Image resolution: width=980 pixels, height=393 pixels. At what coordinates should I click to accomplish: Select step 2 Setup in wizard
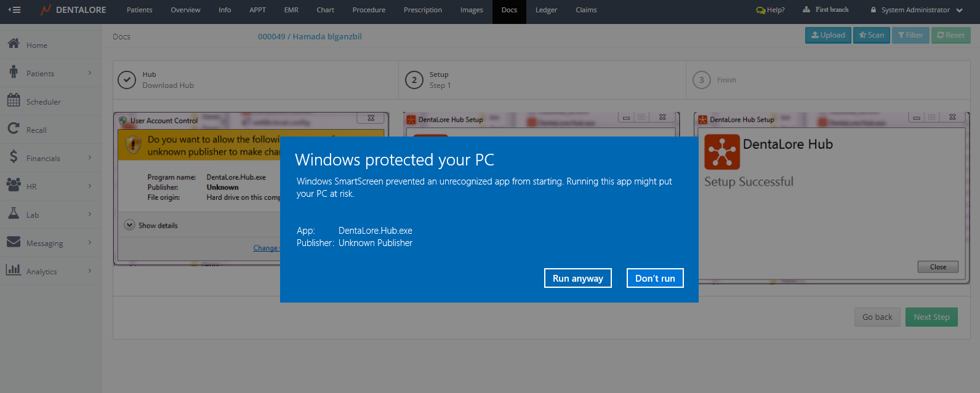414,80
